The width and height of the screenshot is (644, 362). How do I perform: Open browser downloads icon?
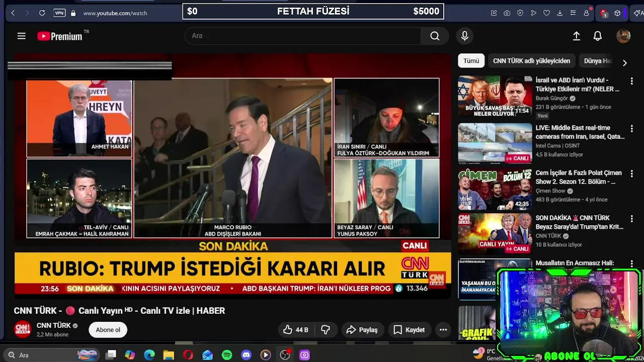[x=560, y=13]
